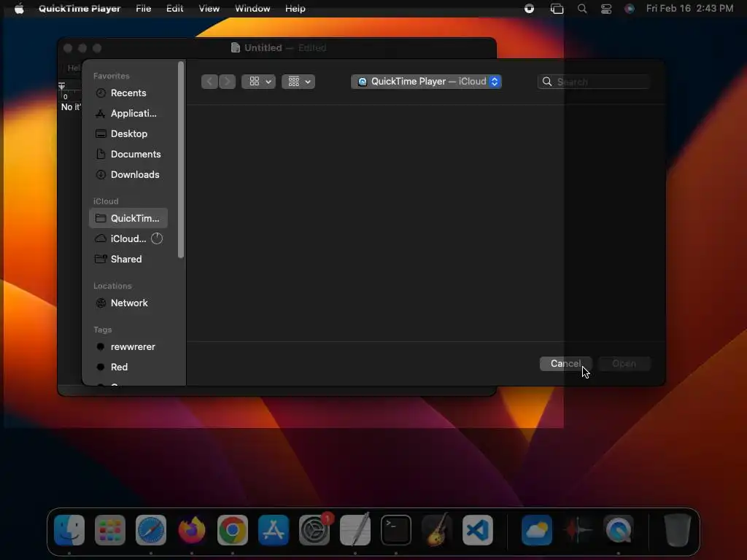Click the screen recording status menu bar icon

(530, 9)
